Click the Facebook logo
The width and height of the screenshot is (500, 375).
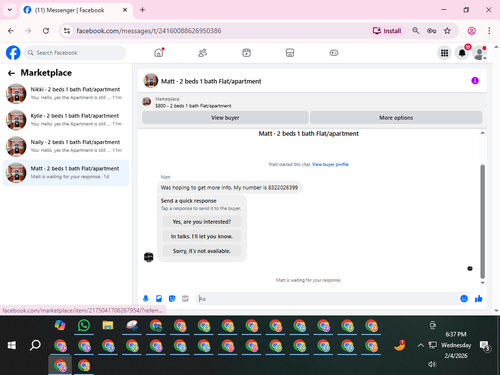pyautogui.click(x=13, y=53)
